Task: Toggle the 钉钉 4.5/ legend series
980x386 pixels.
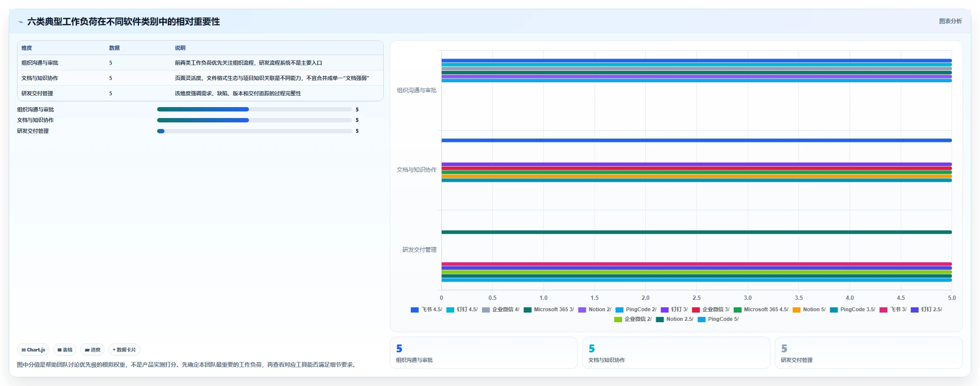Action: point(462,309)
